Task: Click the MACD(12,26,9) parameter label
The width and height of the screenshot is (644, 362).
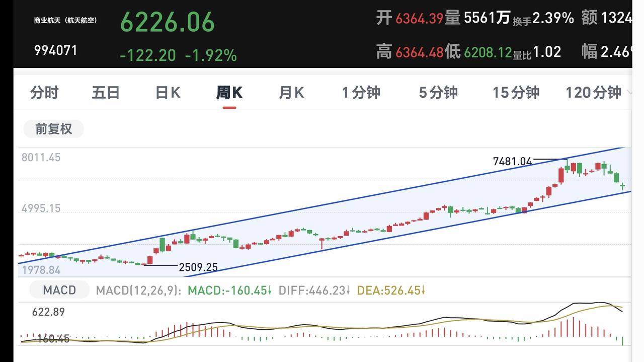Action: coord(138,291)
